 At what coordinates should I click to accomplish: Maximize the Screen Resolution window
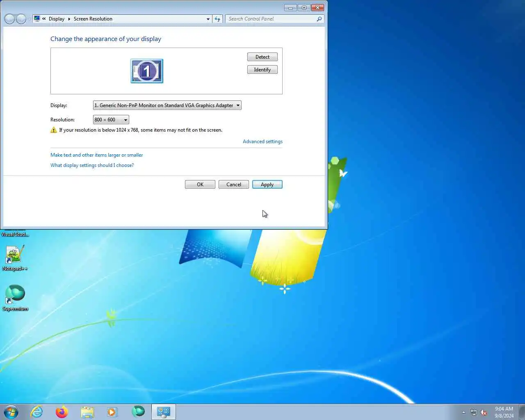[x=304, y=7]
